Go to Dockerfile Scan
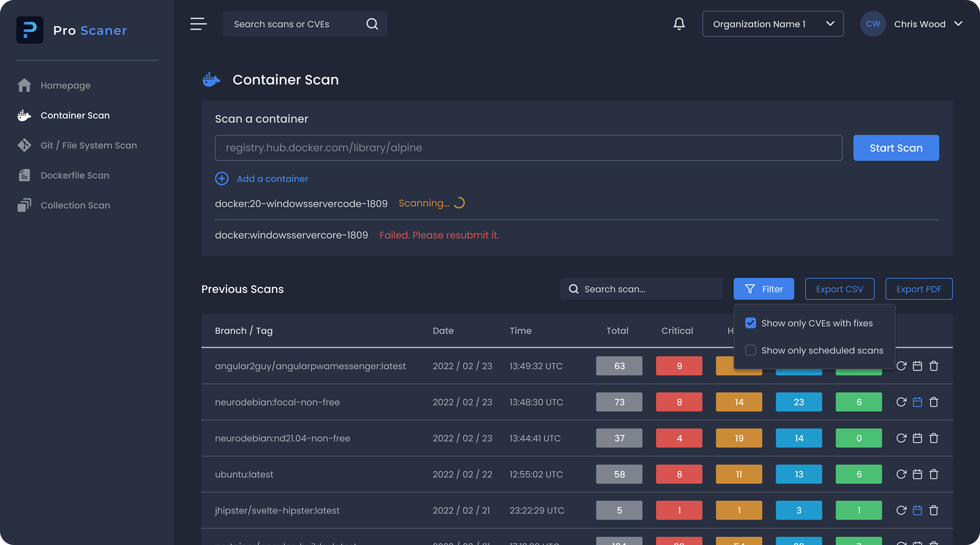The image size is (980, 545). pos(63,175)
